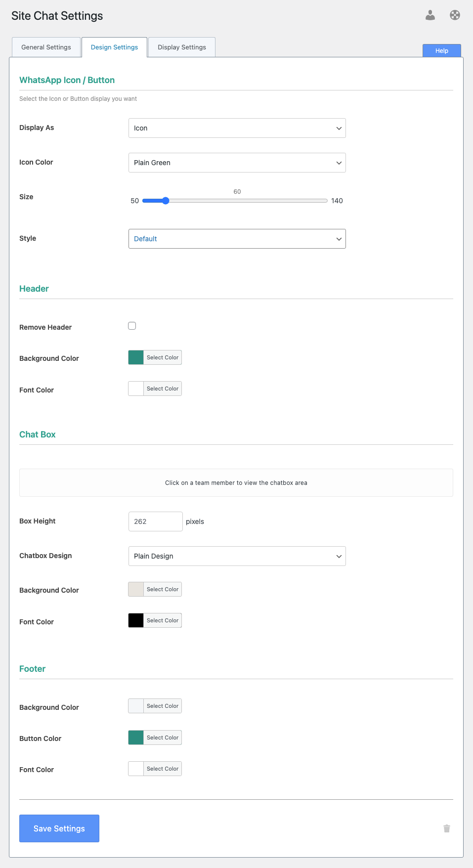Open the Style dropdown showing Default

(x=237, y=239)
